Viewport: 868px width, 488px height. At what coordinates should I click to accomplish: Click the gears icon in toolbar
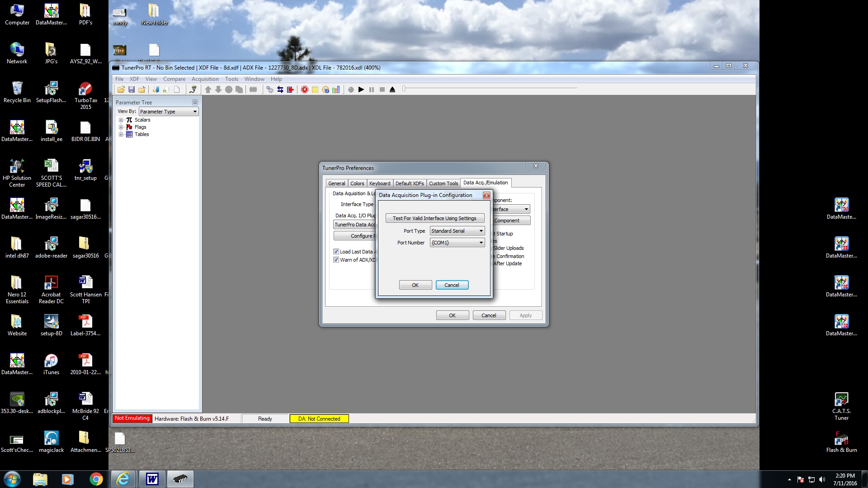(x=270, y=89)
